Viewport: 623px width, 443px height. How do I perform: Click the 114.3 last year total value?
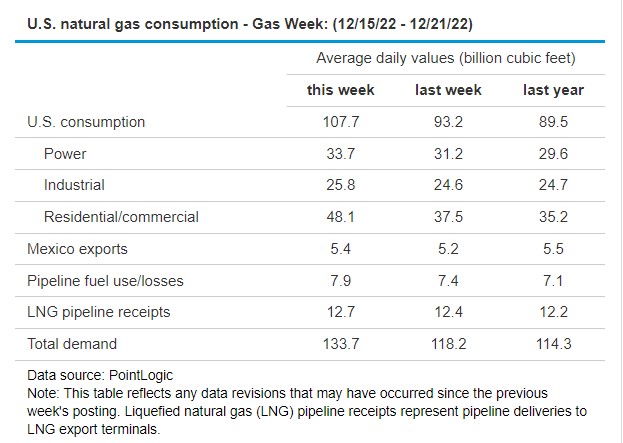[x=553, y=344]
